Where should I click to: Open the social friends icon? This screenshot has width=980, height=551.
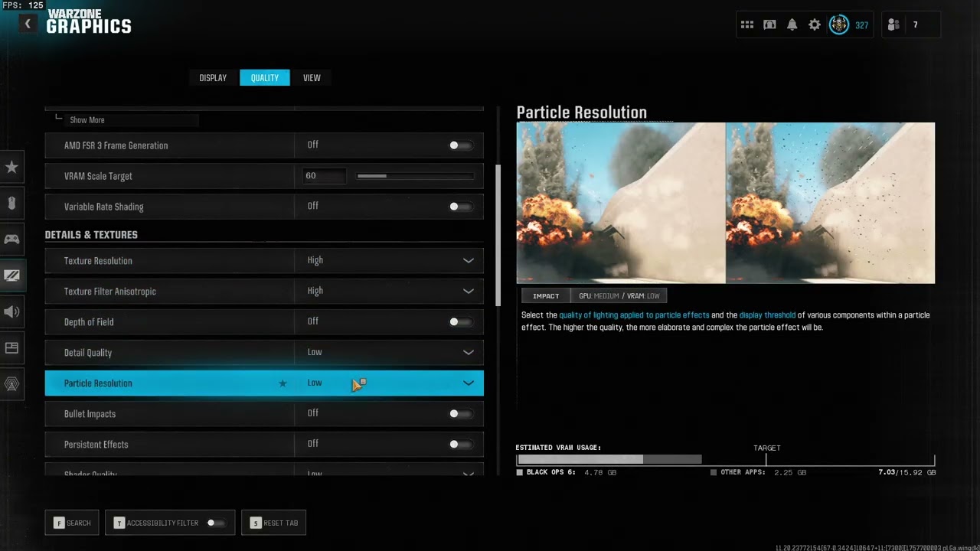click(893, 25)
